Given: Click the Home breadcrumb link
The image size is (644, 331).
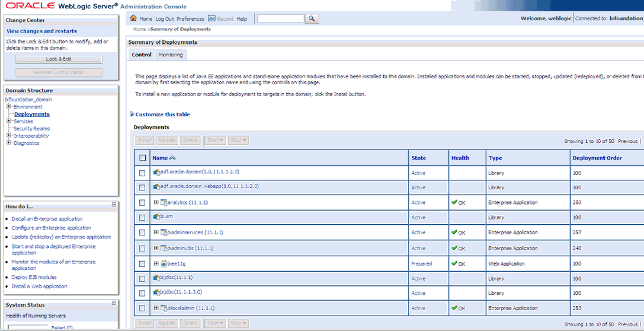Looking at the screenshot, I should 140,29.
